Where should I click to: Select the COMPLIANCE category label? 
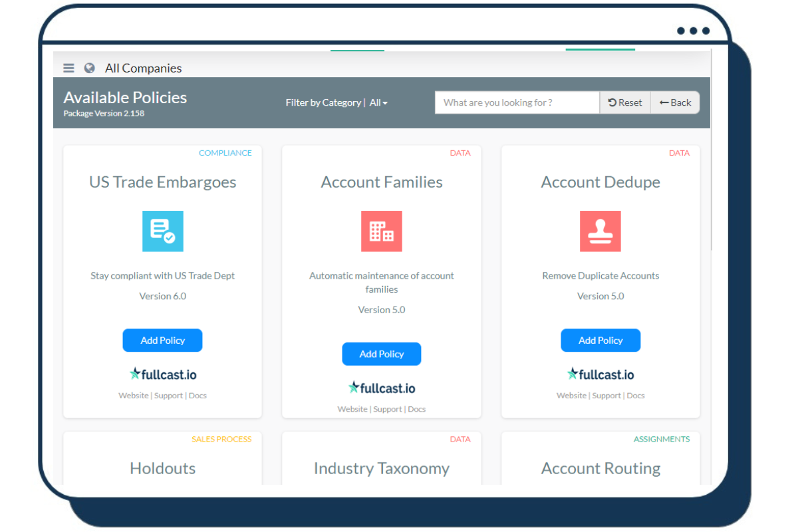225,152
